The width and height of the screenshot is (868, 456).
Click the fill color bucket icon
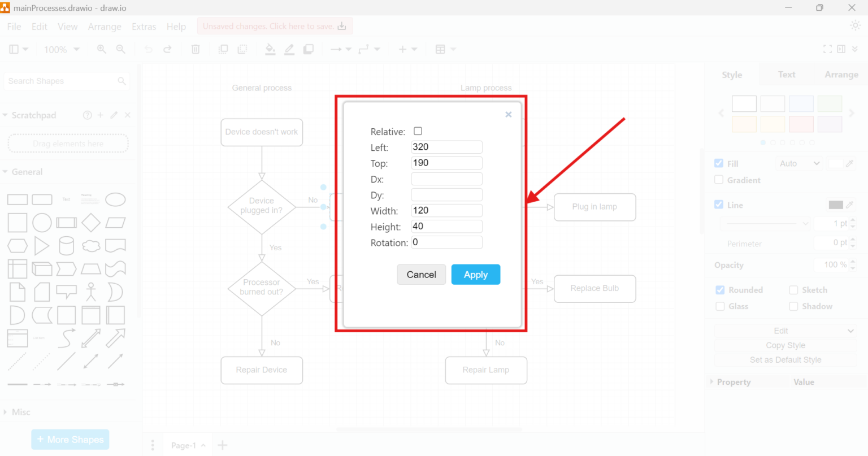coord(270,49)
